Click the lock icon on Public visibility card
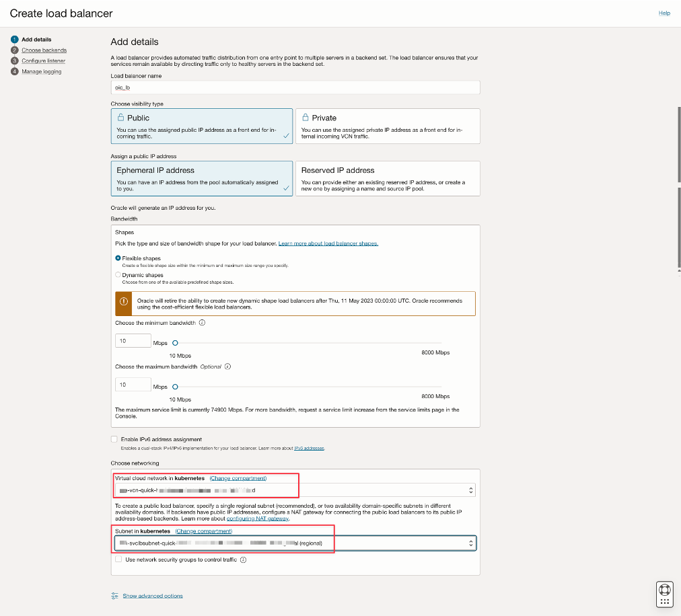This screenshot has width=681, height=616. 120,117
